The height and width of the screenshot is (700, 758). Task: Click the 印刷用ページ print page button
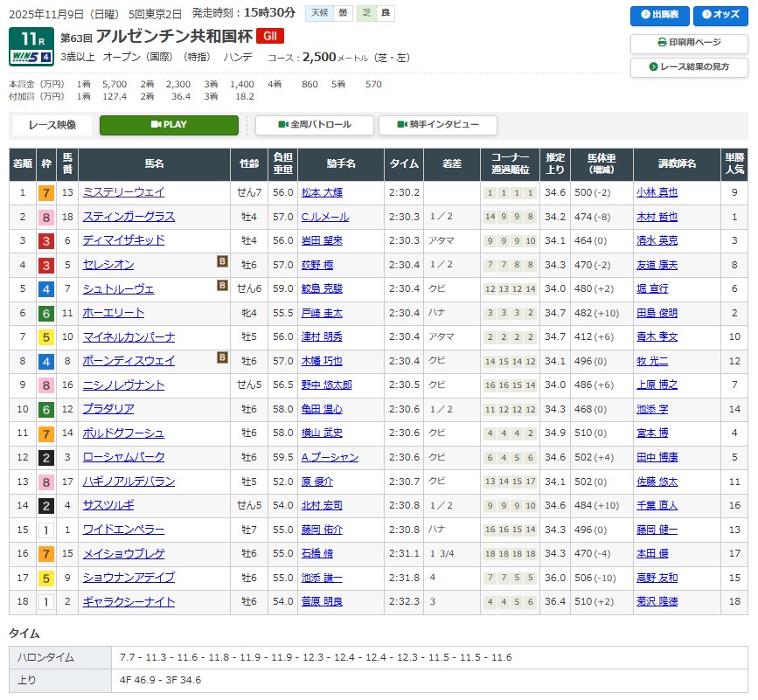pos(688,43)
